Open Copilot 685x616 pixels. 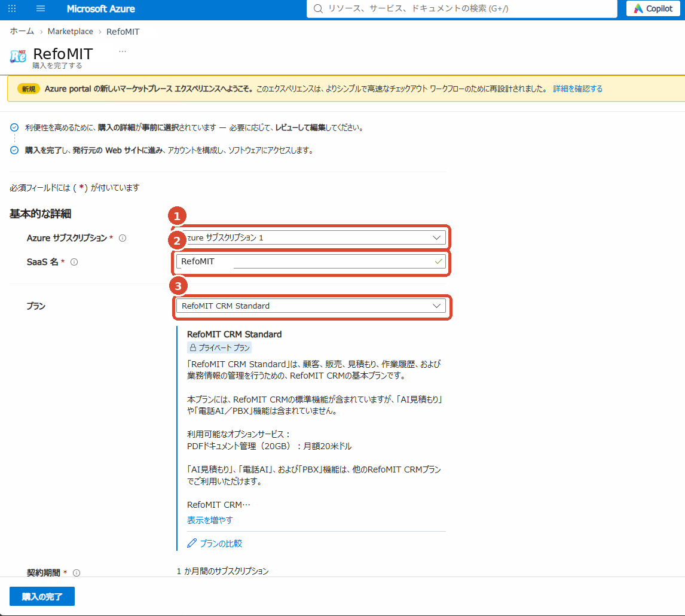coord(653,9)
